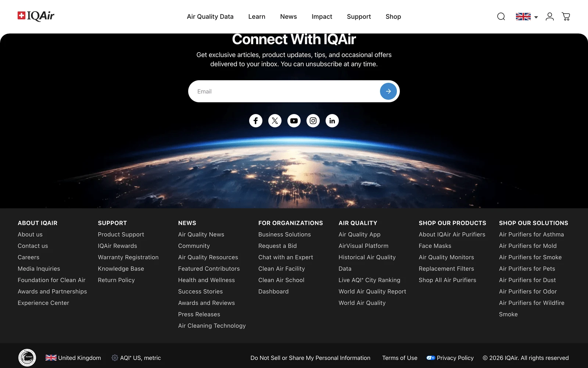Screen dimensions: 588x368
Task: Open Product Support link
Action: [x=121, y=234]
